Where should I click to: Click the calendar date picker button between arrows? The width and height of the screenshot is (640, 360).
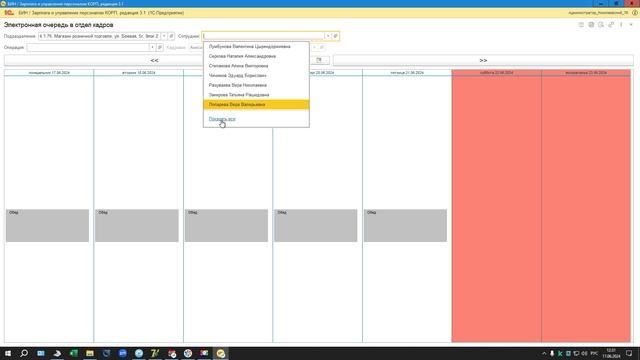(319, 60)
